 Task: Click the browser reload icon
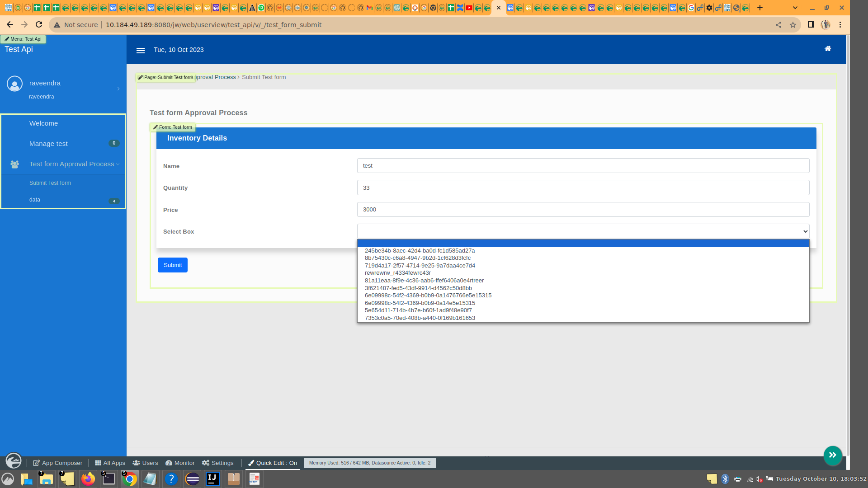39,25
